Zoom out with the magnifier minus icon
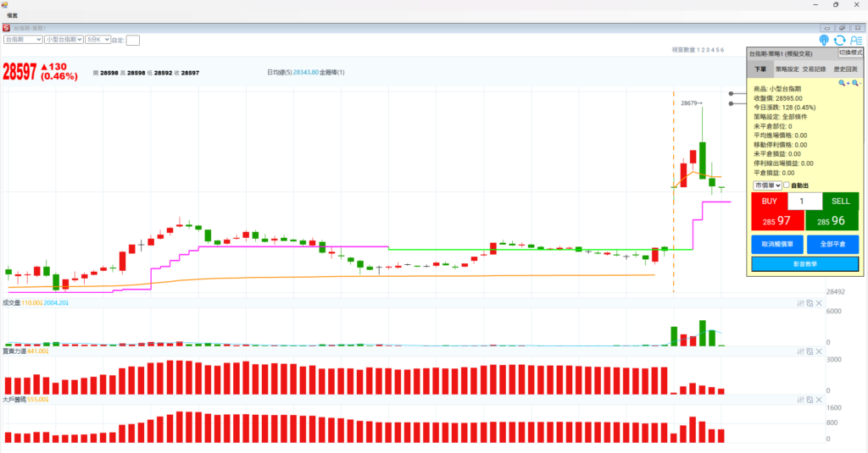 855,83
